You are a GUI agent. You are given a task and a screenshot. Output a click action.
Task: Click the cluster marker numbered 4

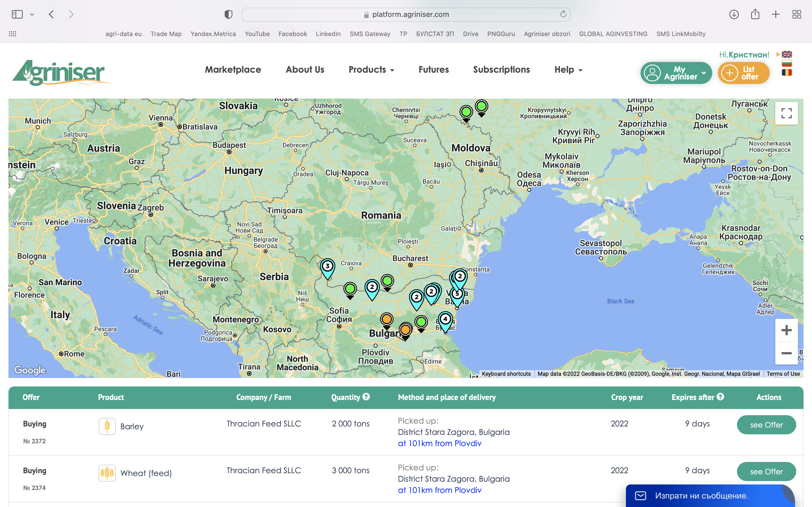445,319
